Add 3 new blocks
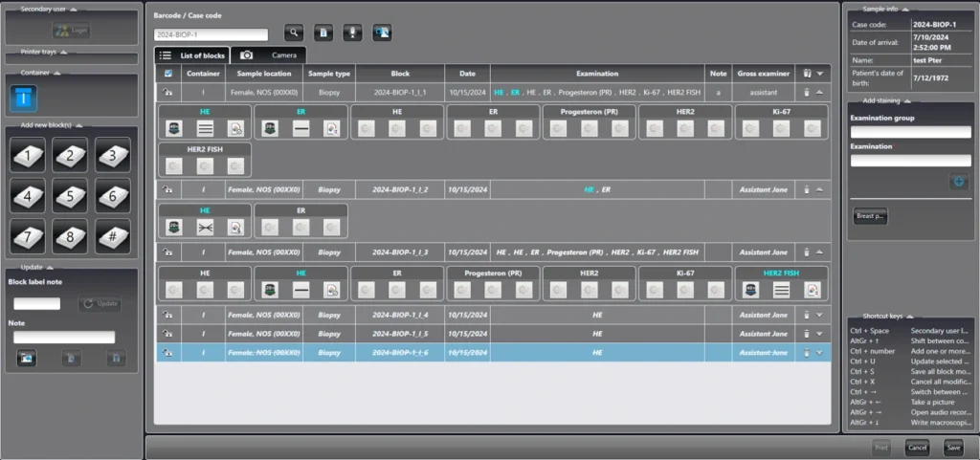Screen dimensions: 980x460 tap(113, 155)
